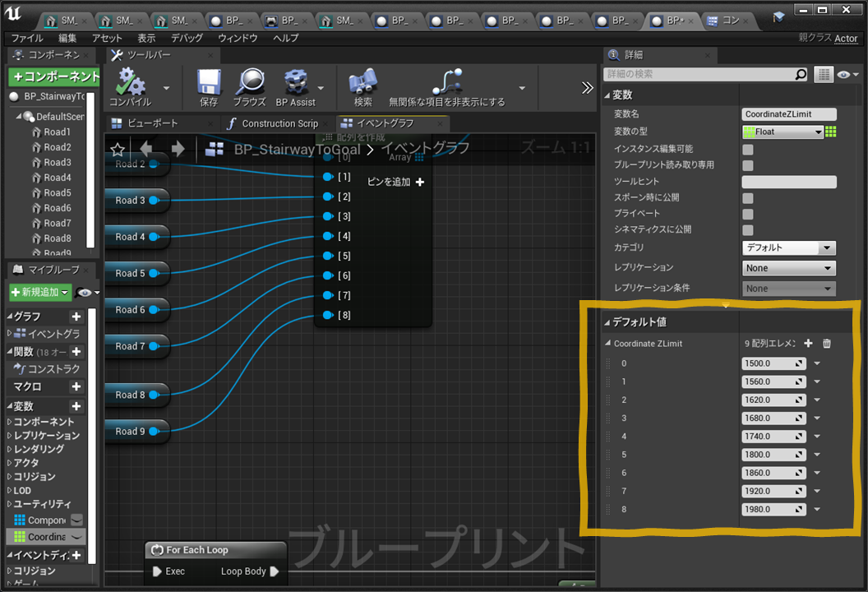This screenshot has height=592, width=868.
Task: Click the add pin (ピンを追加) plus icon
Action: point(420,183)
